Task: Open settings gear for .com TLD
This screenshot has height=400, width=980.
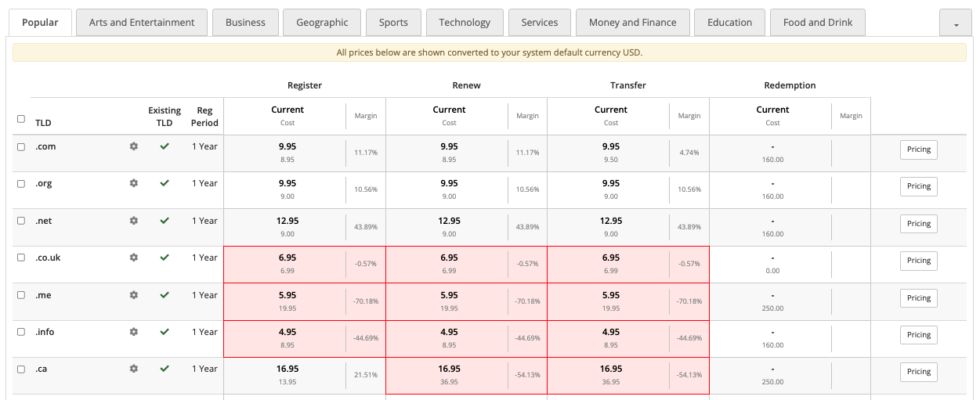Action: click(x=134, y=146)
